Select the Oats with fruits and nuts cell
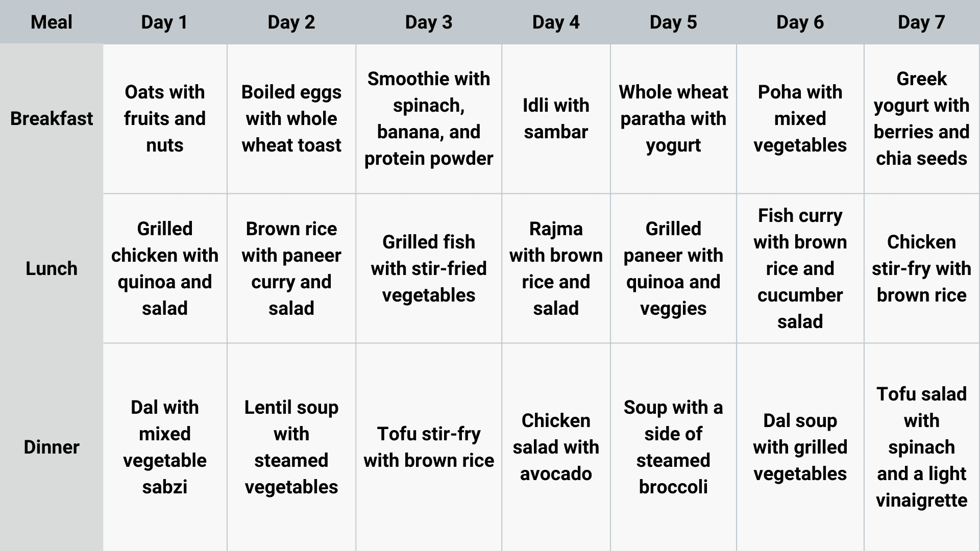 coord(165,118)
